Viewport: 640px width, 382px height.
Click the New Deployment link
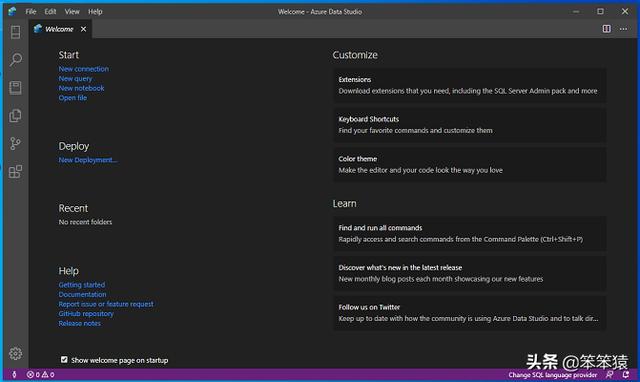[x=88, y=160]
